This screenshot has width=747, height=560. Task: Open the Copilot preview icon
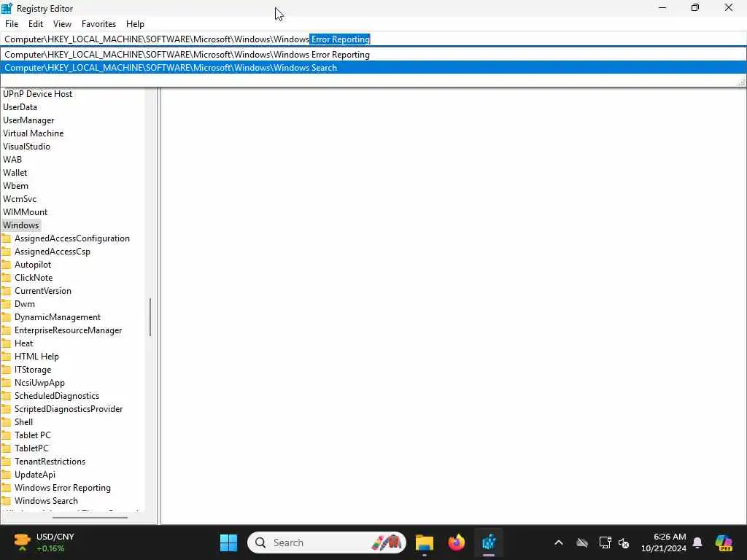(x=724, y=542)
